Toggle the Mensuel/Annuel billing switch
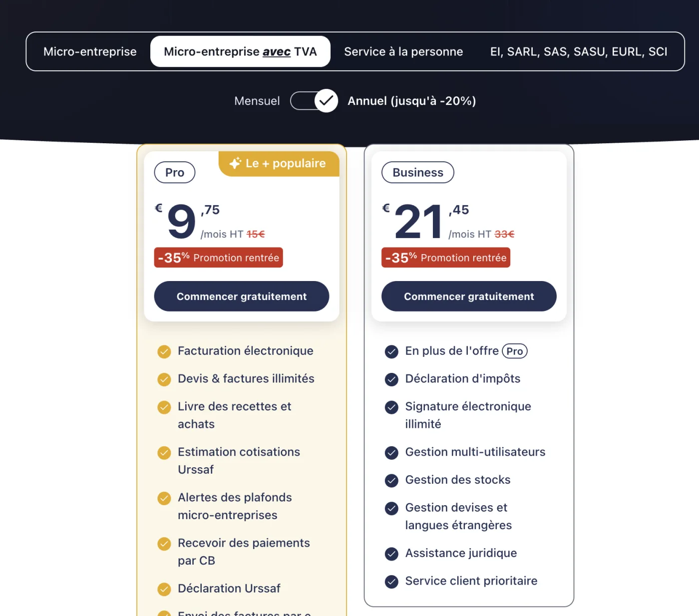The height and width of the screenshot is (616, 699). pos(314,101)
